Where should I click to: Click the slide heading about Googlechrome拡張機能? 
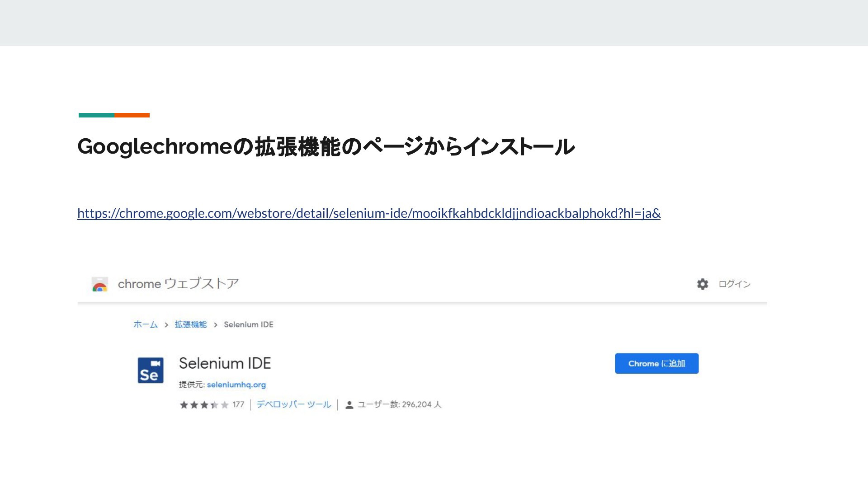(326, 146)
